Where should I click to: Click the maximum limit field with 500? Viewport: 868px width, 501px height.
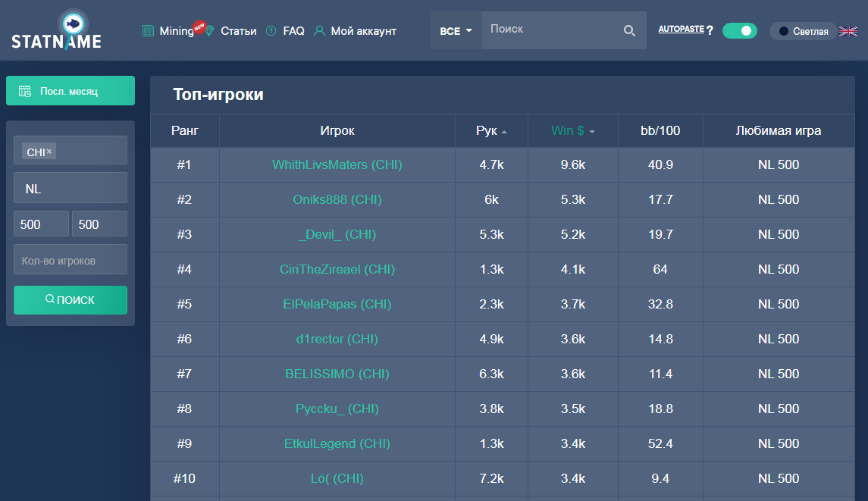(99, 224)
